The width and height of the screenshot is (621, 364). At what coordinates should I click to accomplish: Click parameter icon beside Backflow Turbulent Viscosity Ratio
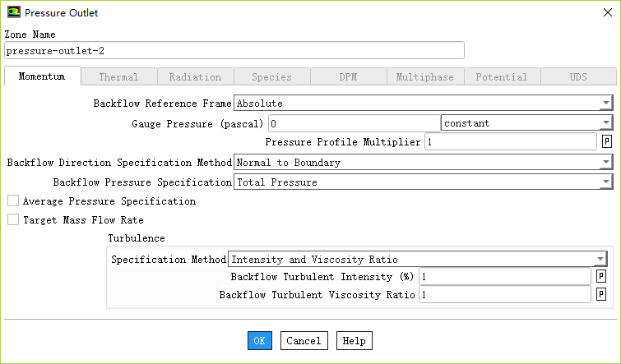[601, 294]
